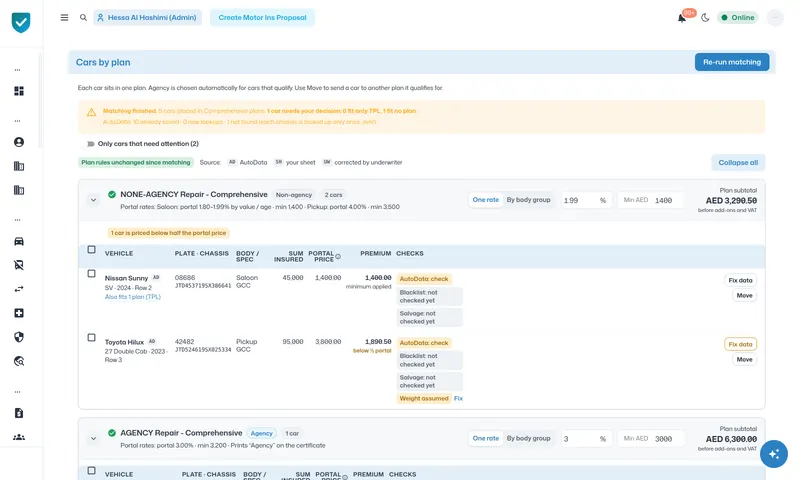The image size is (800, 480).
Task: Click '1 car is priced below half' notice
Action: (168, 233)
